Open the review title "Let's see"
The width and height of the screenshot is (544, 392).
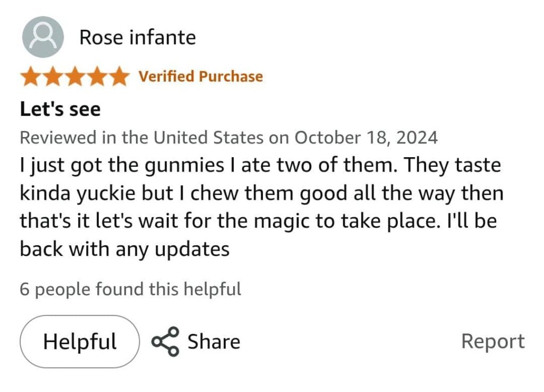pyautogui.click(x=60, y=109)
